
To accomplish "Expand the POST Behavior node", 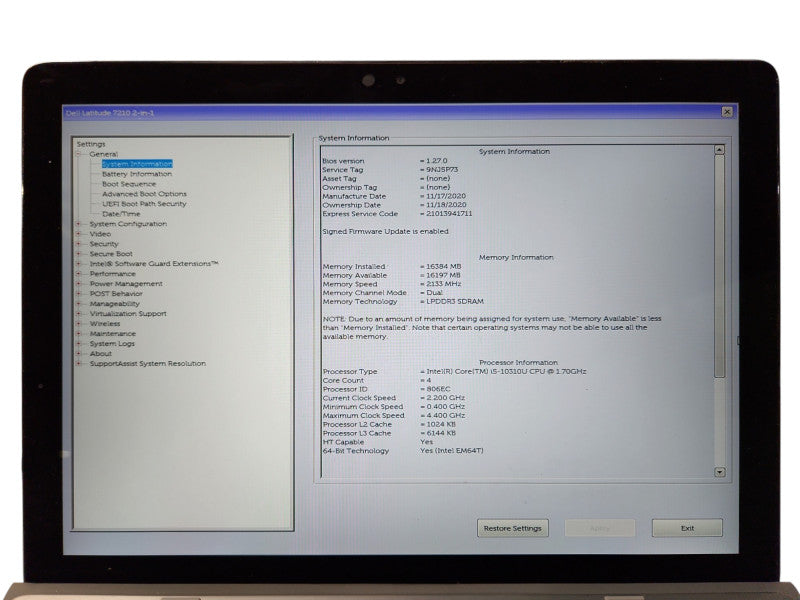I will point(79,294).
